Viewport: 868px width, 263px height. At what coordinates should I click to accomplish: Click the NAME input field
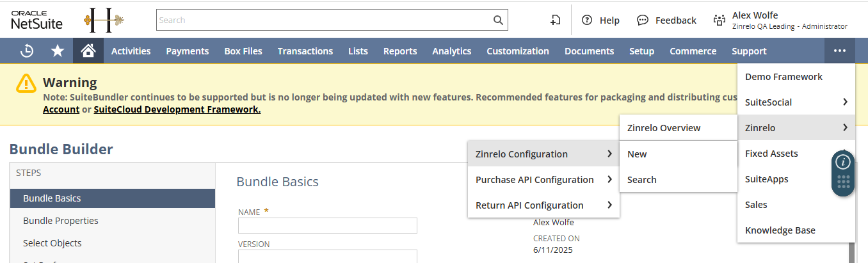pyautogui.click(x=328, y=225)
